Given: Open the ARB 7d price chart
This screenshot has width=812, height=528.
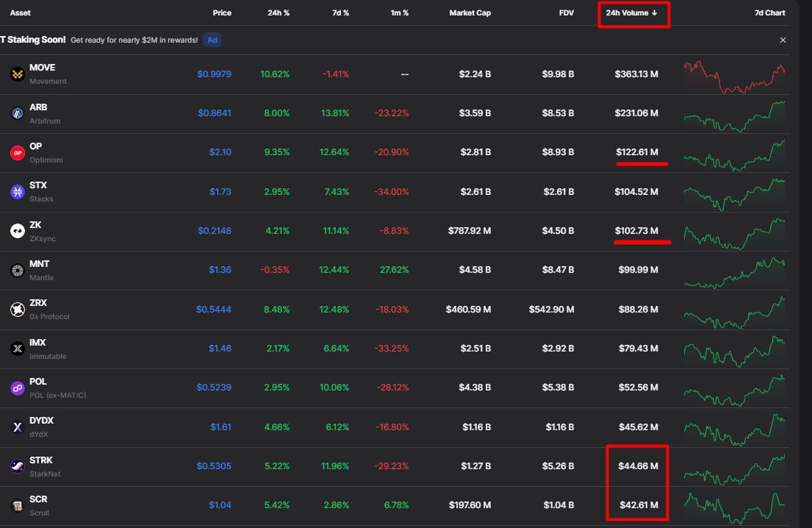Looking at the screenshot, I should (734, 116).
